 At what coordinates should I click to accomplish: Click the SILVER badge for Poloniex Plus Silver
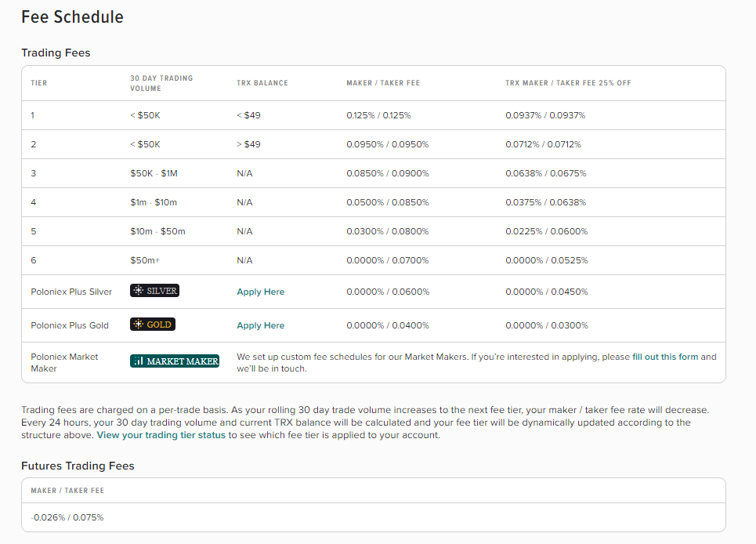(154, 290)
